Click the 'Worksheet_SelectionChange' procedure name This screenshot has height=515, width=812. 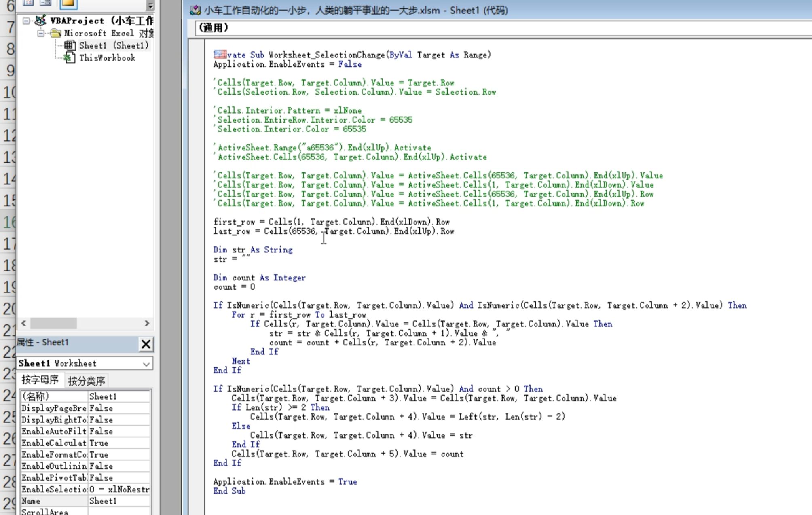327,55
